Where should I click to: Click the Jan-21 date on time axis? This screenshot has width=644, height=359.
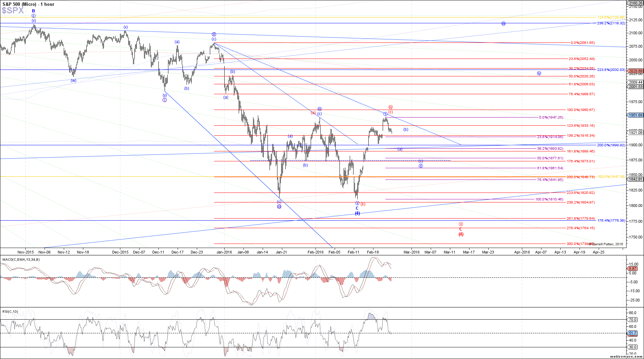[282, 252]
